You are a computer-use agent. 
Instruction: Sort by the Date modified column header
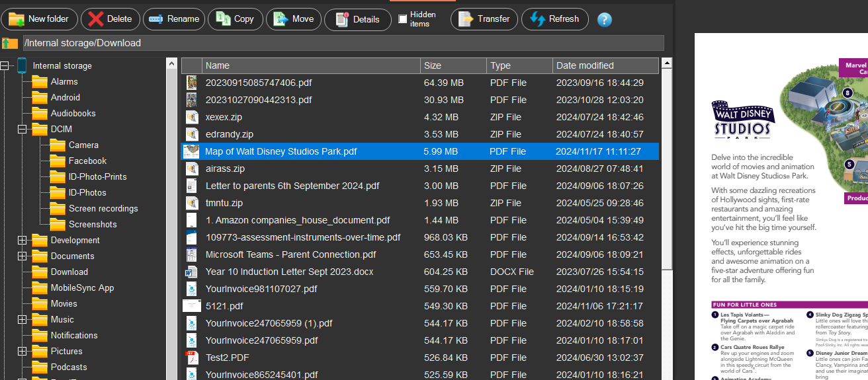605,65
